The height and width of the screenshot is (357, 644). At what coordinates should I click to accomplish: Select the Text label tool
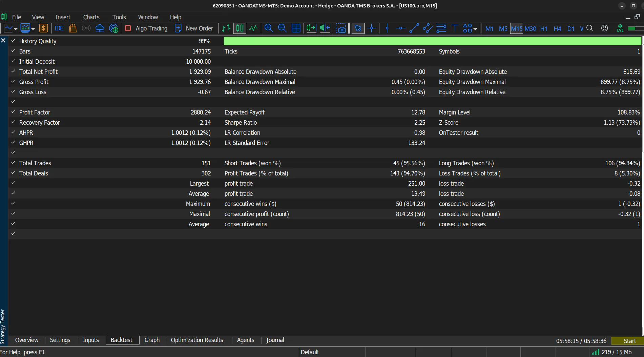pyautogui.click(x=455, y=28)
